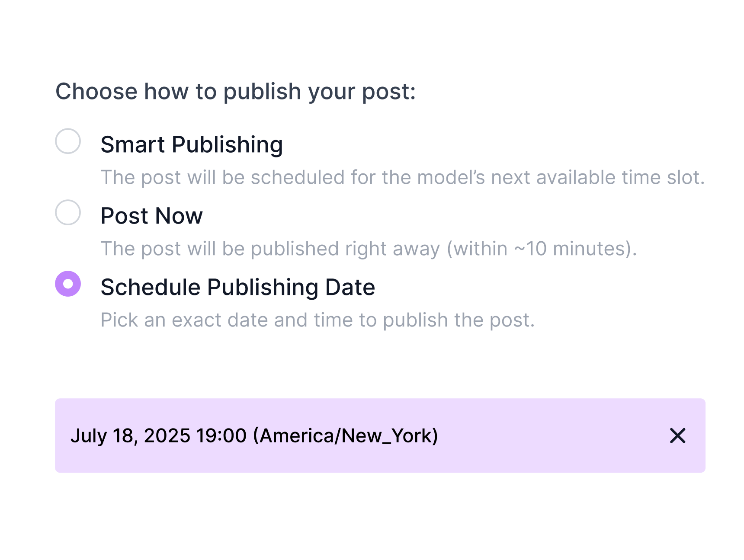Viewport: 744px width, 560px height.
Task: Choose the Post Now radio option
Action: tap(68, 212)
